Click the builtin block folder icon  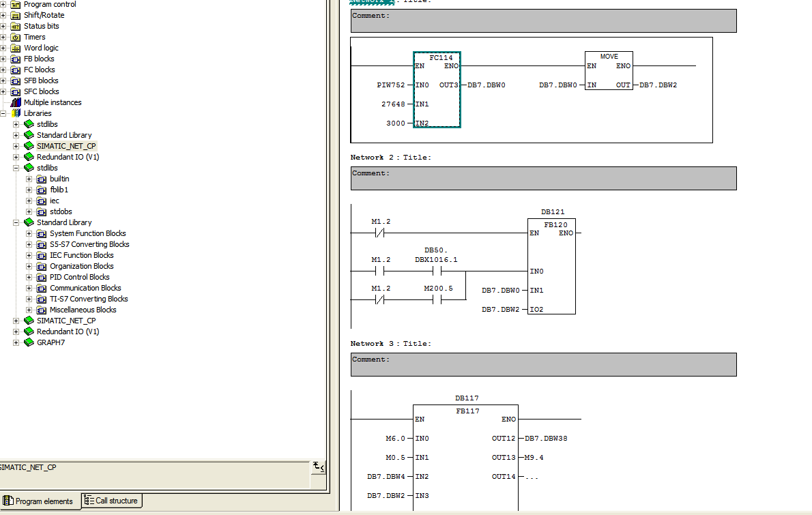[x=42, y=179]
